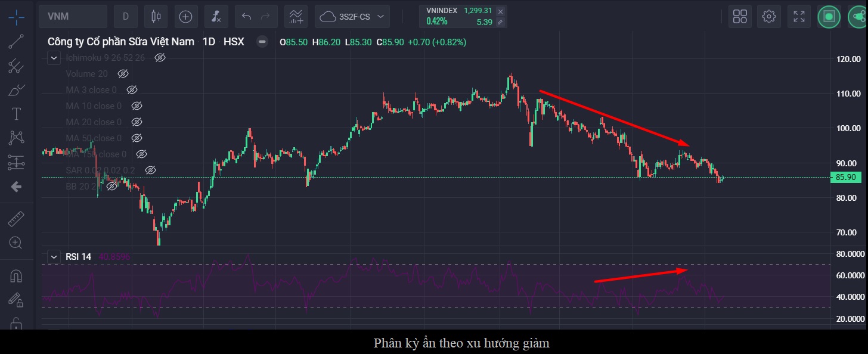Unhide the MA 20 close indicator

pyautogui.click(x=137, y=122)
